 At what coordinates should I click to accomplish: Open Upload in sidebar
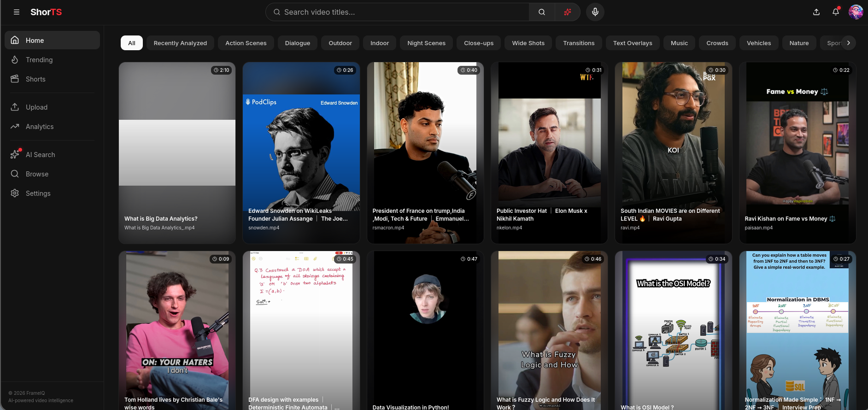pyautogui.click(x=52, y=107)
